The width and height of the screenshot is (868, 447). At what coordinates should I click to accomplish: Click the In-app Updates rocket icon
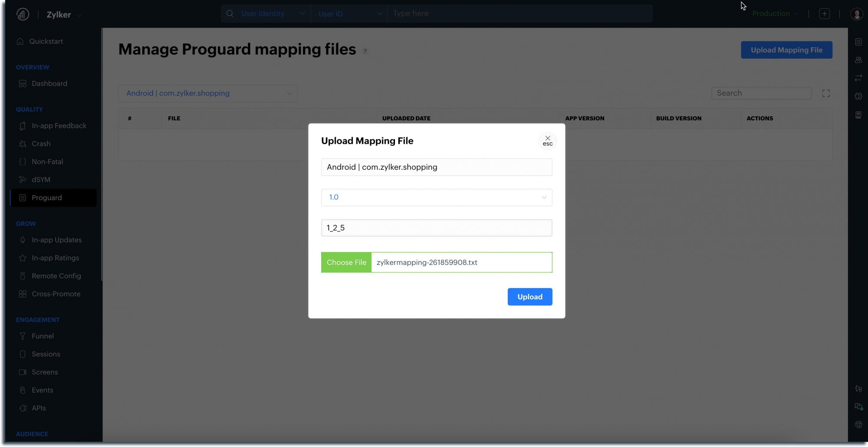pyautogui.click(x=23, y=240)
